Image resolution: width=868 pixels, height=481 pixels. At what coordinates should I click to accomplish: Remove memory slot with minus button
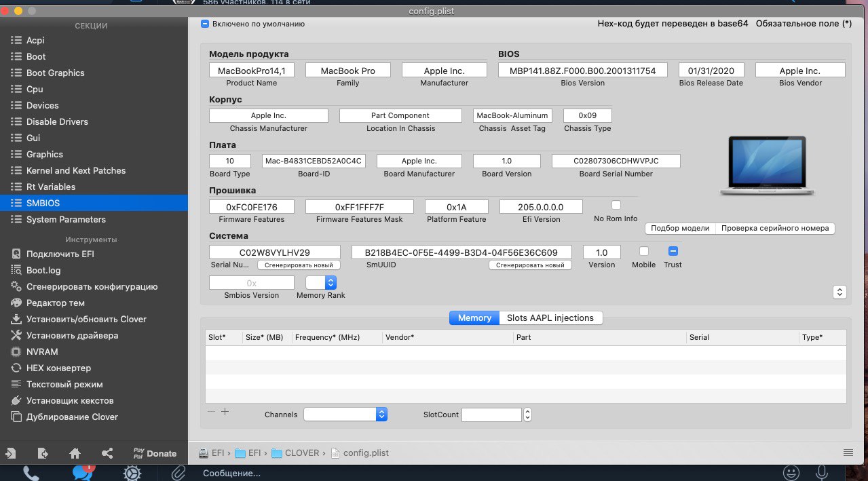pyautogui.click(x=211, y=411)
